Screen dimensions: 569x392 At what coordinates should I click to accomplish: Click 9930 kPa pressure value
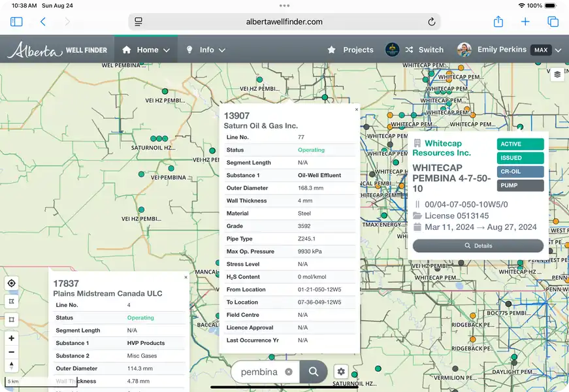click(x=310, y=252)
